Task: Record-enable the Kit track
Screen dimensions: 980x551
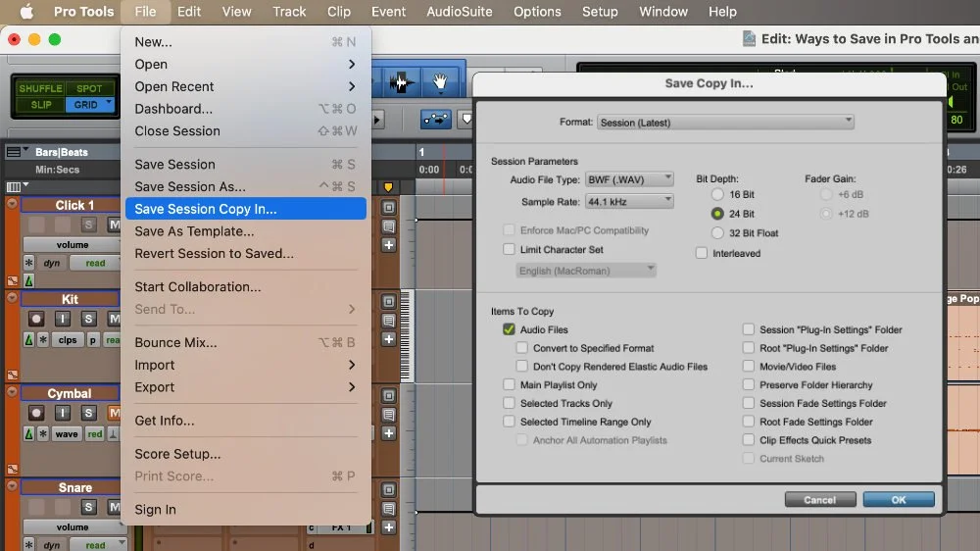Action: click(36, 319)
